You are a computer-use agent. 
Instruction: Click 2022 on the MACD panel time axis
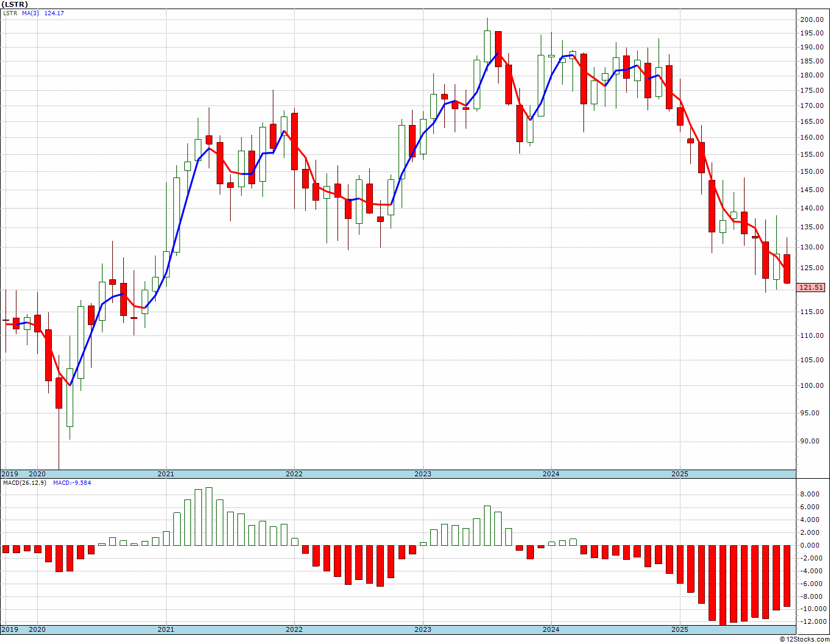[x=294, y=629]
